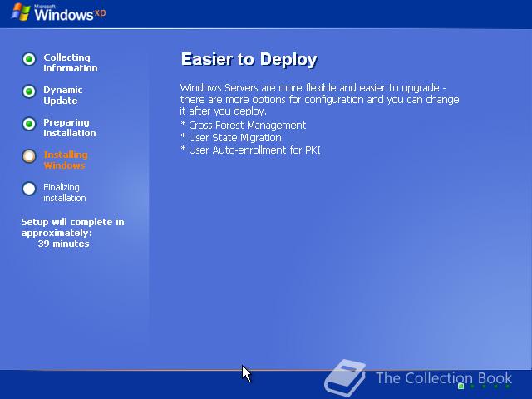Screen dimensions: 532x399
Task: Click the 'Dynamic Update' label
Action: coord(63,96)
